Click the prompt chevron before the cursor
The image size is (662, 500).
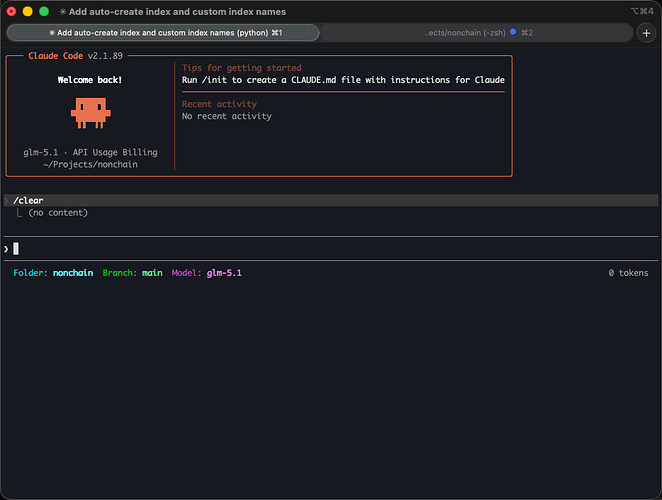(6, 249)
